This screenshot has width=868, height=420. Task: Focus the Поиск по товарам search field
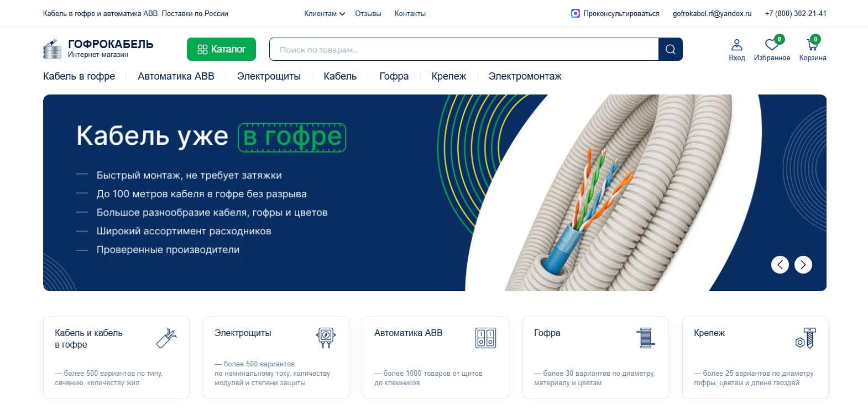(464, 49)
